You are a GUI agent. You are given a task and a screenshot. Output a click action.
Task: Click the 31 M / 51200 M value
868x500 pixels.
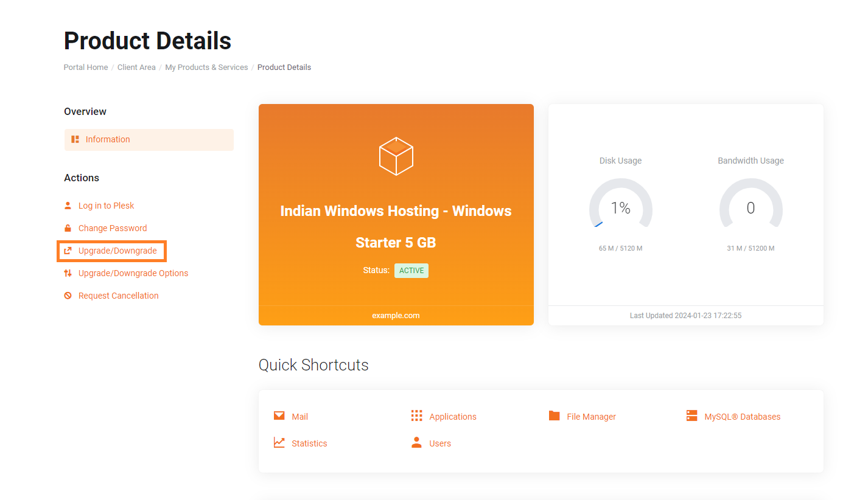751,248
